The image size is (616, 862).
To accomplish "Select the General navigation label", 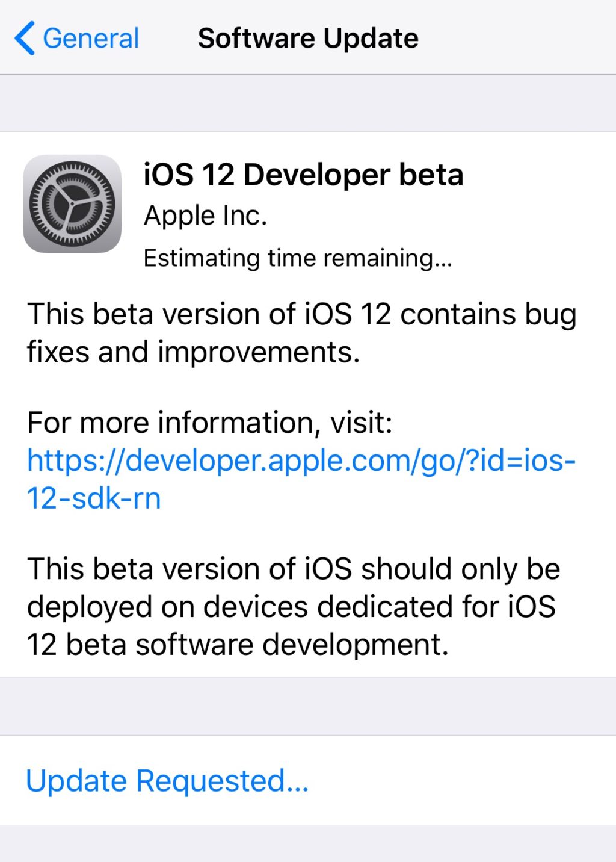I will click(91, 38).
